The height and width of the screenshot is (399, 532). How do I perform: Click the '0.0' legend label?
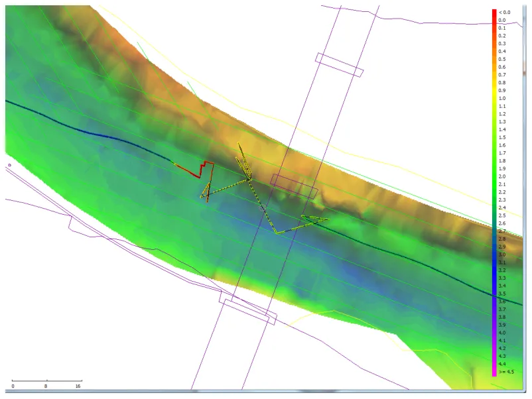(501, 20)
